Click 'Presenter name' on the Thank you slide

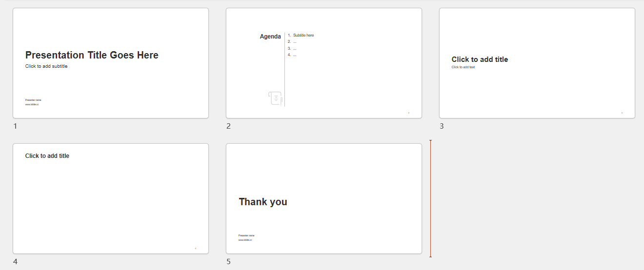[x=246, y=235]
